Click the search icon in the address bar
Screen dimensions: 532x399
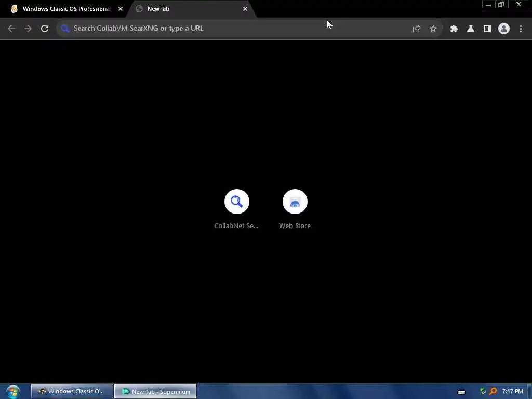[x=65, y=29]
